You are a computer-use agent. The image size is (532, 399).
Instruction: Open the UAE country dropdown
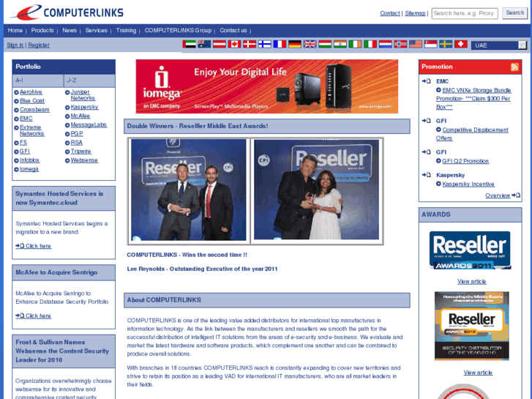tap(501, 45)
